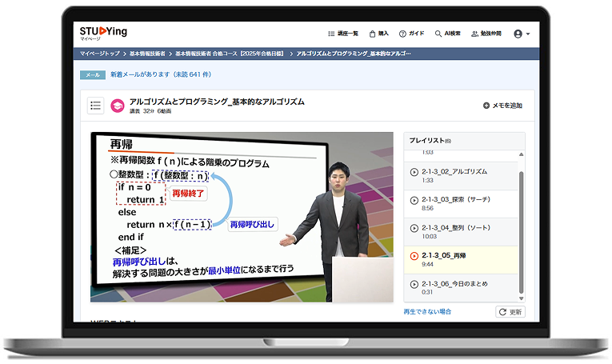
Task: Open AI search (AI検索)
Action: coord(448,34)
